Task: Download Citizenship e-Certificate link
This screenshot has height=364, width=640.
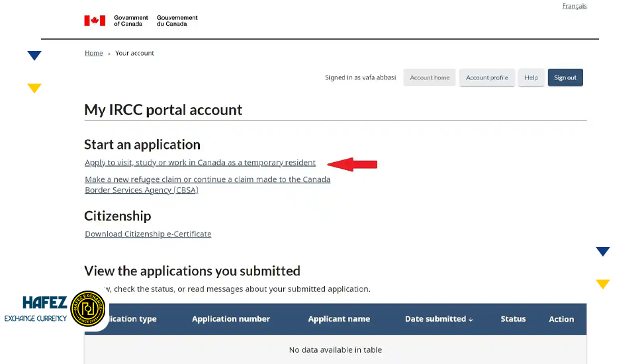Action: coord(148,234)
